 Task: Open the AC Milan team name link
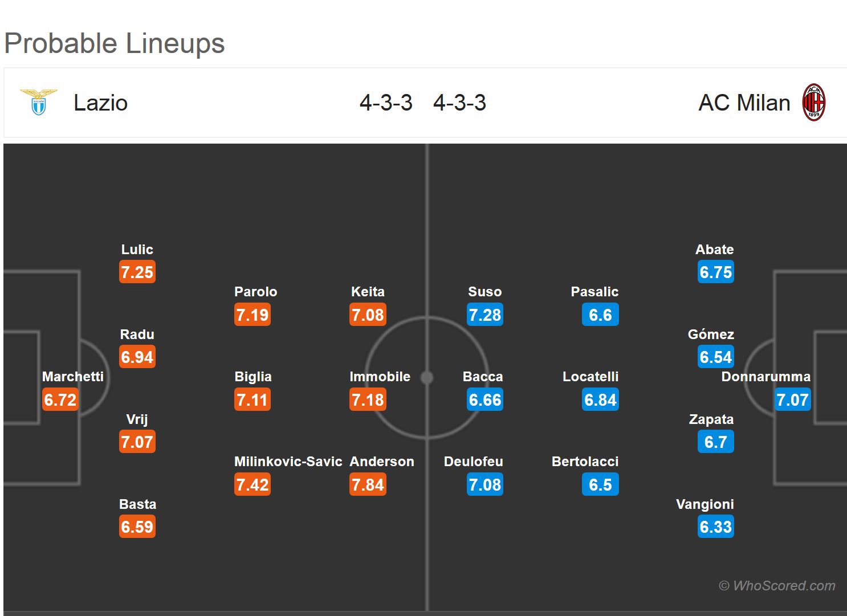[744, 103]
